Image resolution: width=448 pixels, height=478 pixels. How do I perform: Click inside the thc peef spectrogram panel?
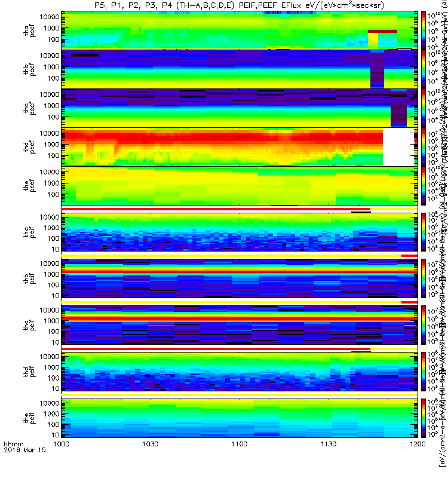click(x=240, y=108)
